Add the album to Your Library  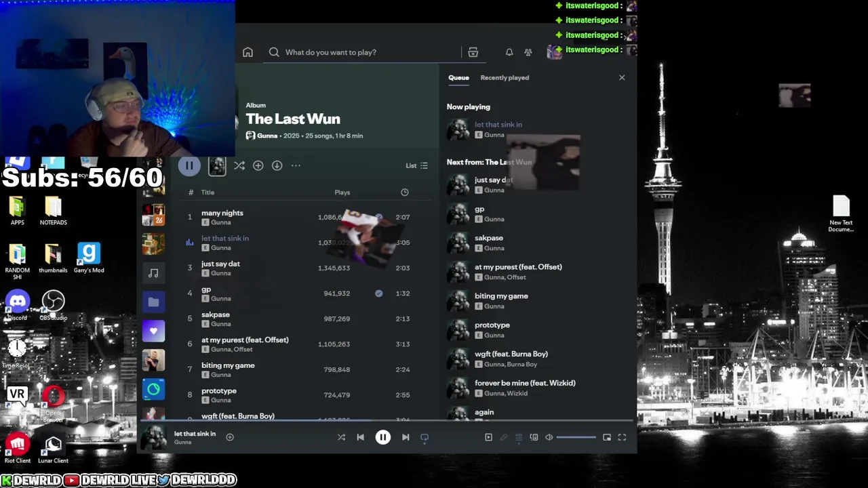click(x=258, y=165)
